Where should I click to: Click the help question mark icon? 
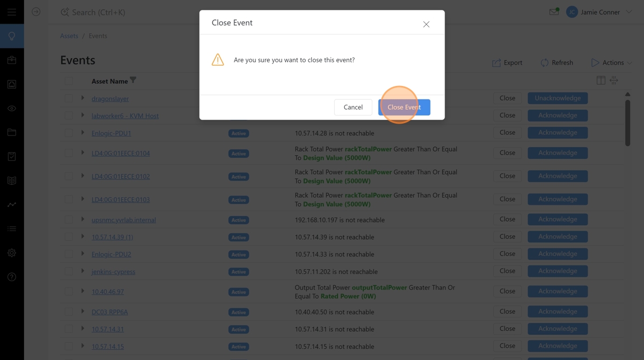[12, 277]
